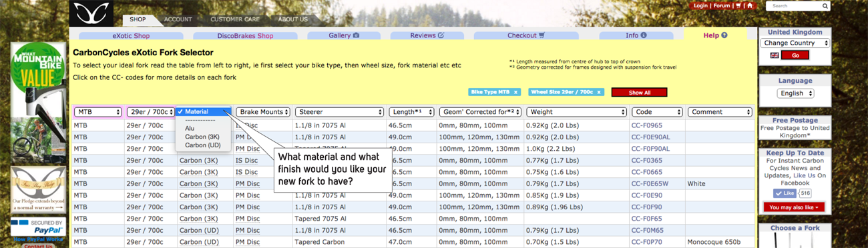The width and height of the screenshot is (868, 248).
Task: Remove the Bike Type MTB filter tag
Action: tap(515, 92)
